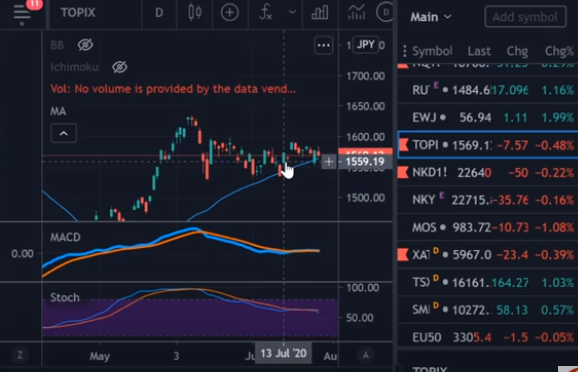This screenshot has width=578, height=372.
Task: Click the Z timezone button on time axis
Action: 20,355
